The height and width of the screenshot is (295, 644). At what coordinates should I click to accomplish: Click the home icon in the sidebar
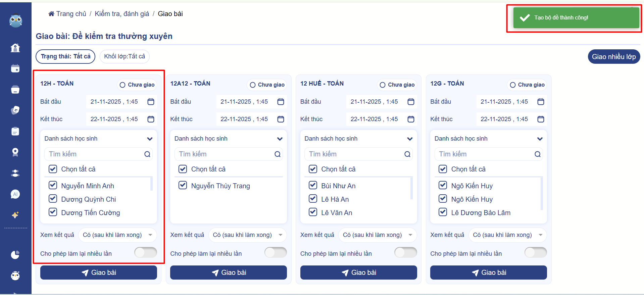pyautogui.click(x=15, y=48)
